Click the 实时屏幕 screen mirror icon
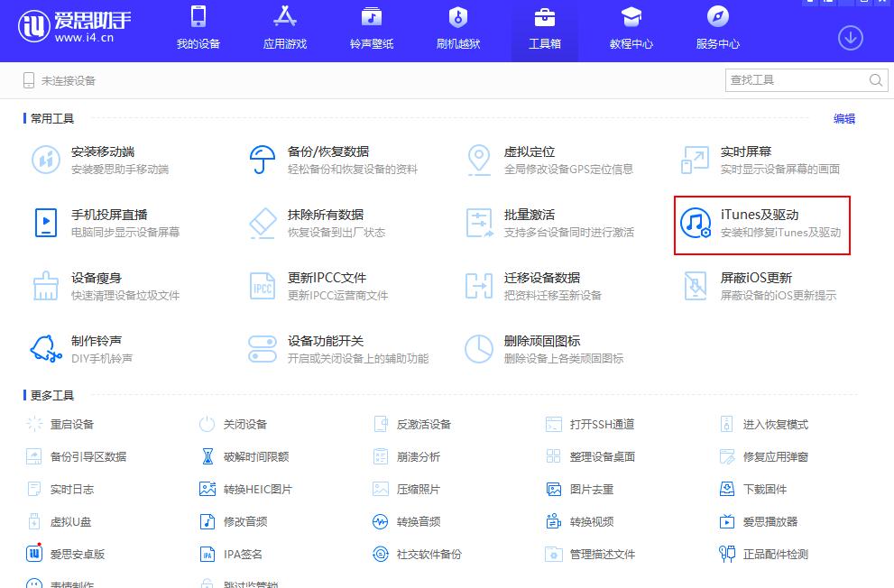Image resolution: width=894 pixels, height=588 pixels. [x=695, y=161]
